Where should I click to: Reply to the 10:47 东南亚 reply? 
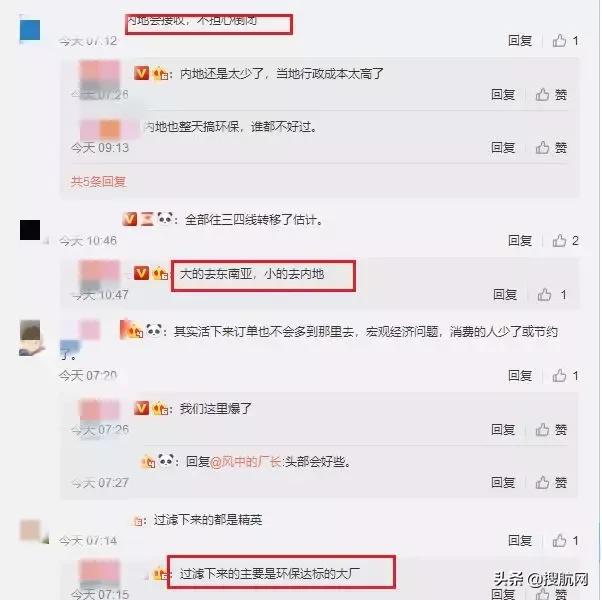coord(505,295)
